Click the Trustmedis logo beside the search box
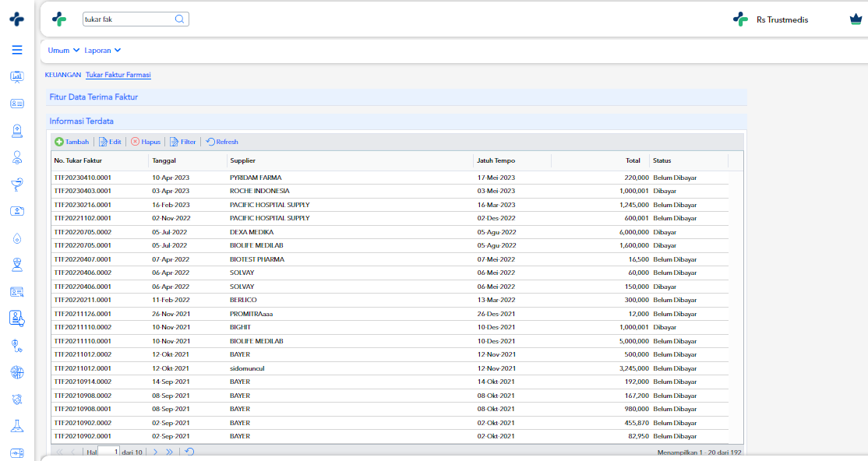Image resolution: width=868 pixels, height=461 pixels. 59,19
